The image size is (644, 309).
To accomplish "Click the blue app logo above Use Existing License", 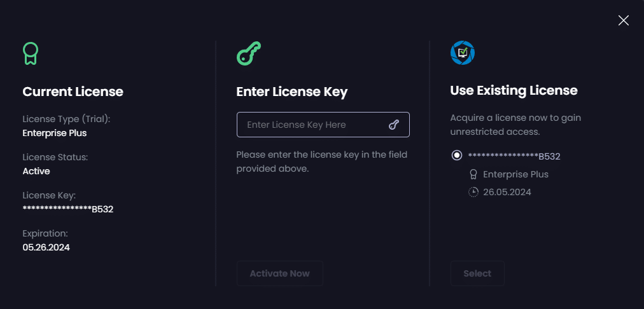I will click(x=463, y=53).
